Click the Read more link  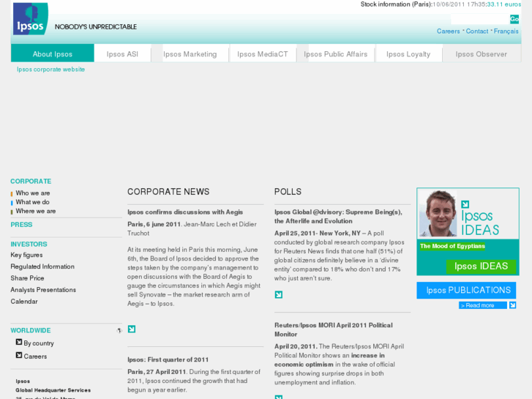click(x=482, y=305)
